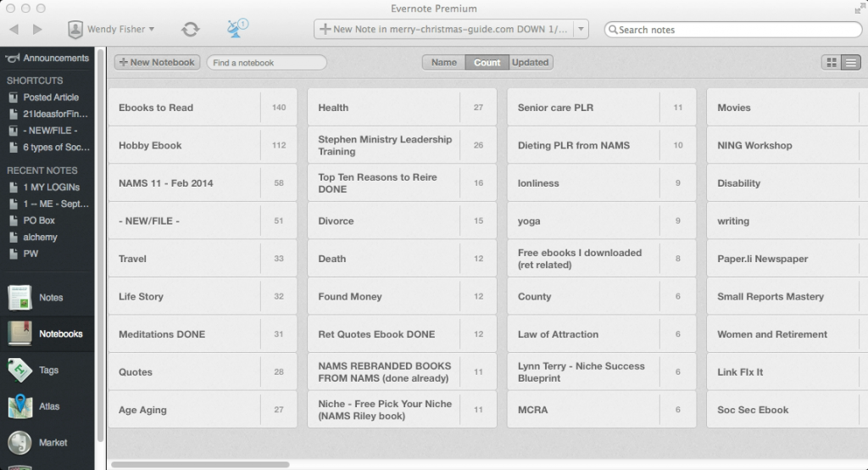
Task: Open the MCRA notebook
Action: [602, 410]
